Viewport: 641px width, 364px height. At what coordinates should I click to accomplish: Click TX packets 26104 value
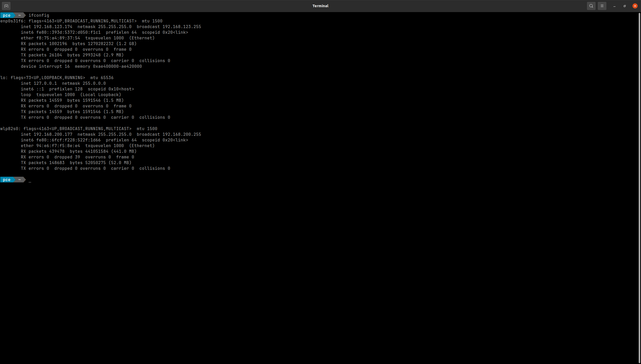click(x=56, y=55)
